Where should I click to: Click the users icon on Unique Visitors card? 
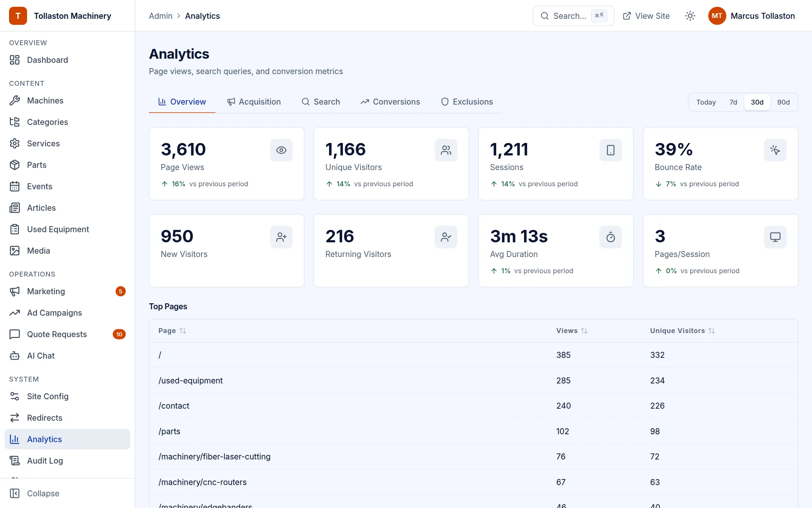446,150
